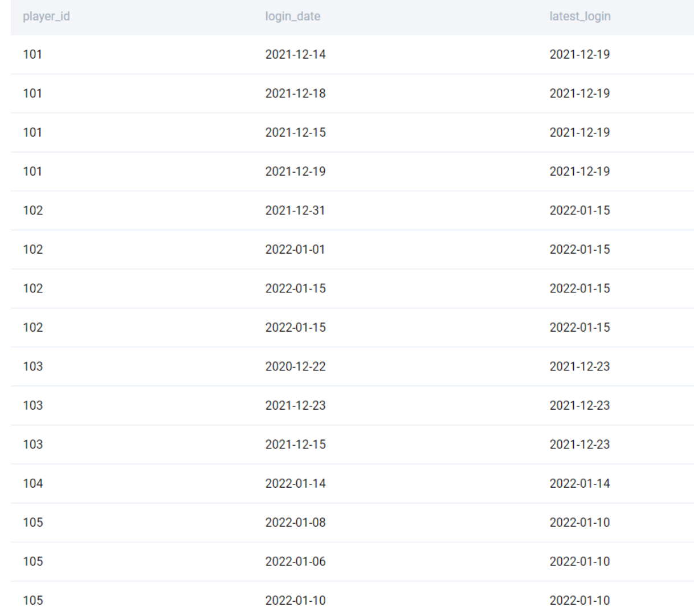The height and width of the screenshot is (616, 694).
Task: Click player_id cell 104
Action: [x=32, y=483]
